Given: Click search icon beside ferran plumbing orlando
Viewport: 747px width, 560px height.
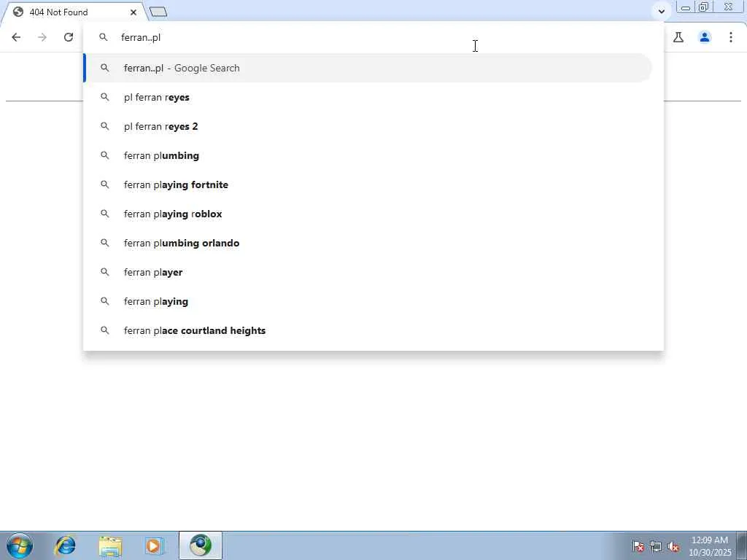Looking at the screenshot, I should (105, 243).
